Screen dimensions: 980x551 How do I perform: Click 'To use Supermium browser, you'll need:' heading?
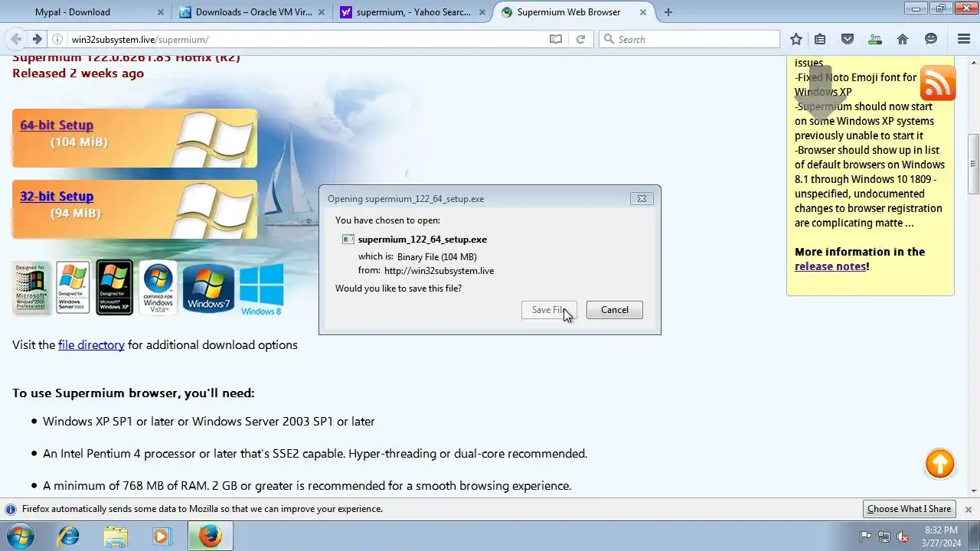(x=133, y=393)
